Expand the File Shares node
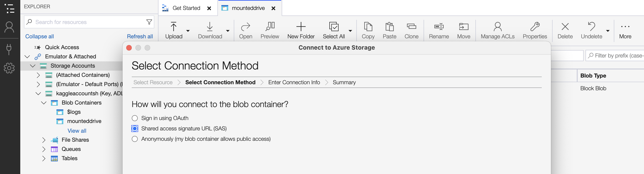644x174 pixels. pos(44,140)
